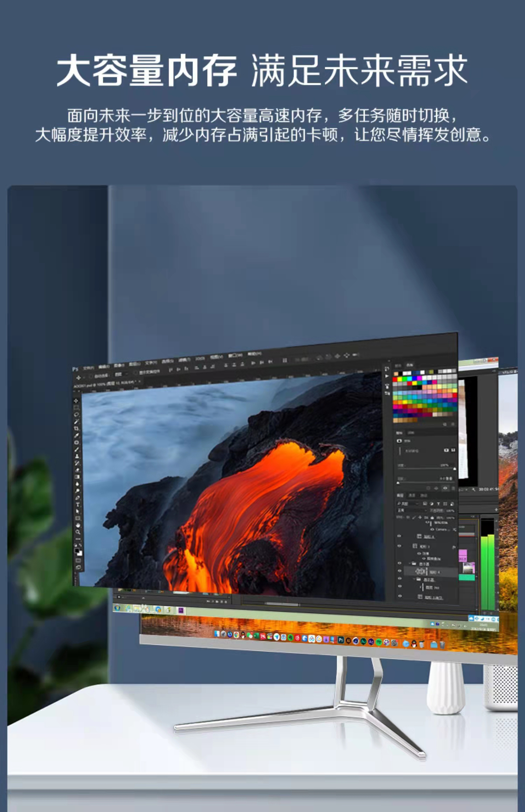Click the Windows Start button on taskbar
The height and width of the screenshot is (812, 525).
point(117,608)
